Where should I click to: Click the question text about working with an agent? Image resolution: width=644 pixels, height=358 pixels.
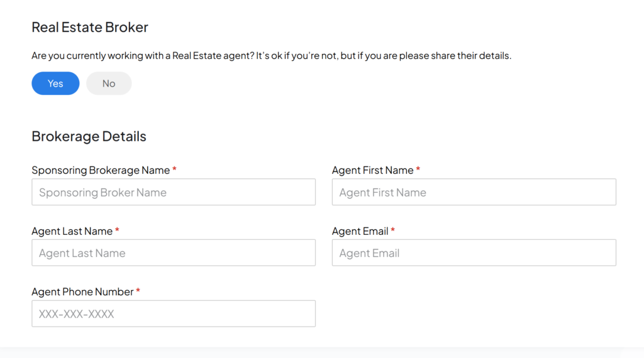pos(272,55)
